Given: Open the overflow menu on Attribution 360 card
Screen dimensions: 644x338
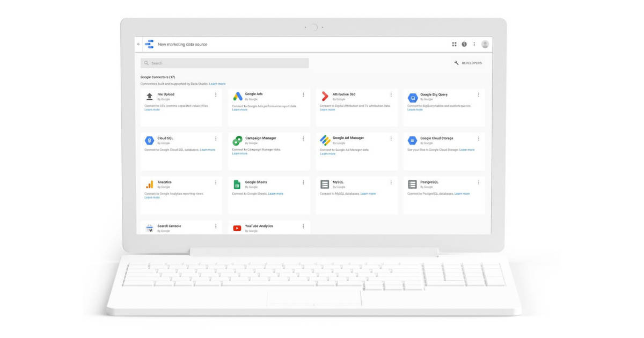Looking at the screenshot, I should [391, 93].
